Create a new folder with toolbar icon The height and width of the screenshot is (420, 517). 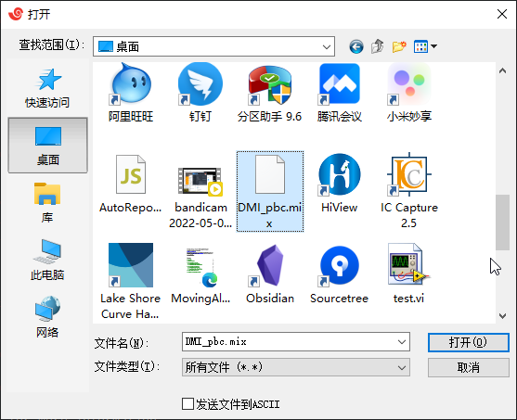[399, 46]
